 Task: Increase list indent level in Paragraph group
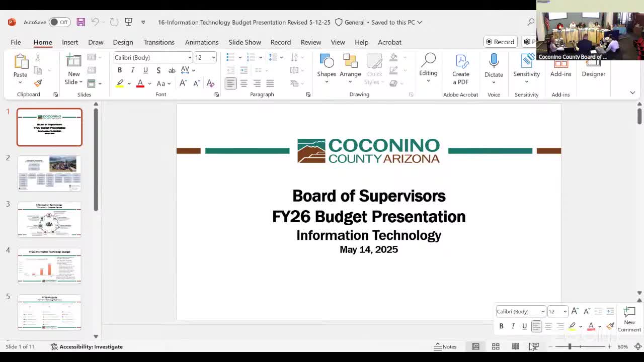pyautogui.click(x=244, y=70)
